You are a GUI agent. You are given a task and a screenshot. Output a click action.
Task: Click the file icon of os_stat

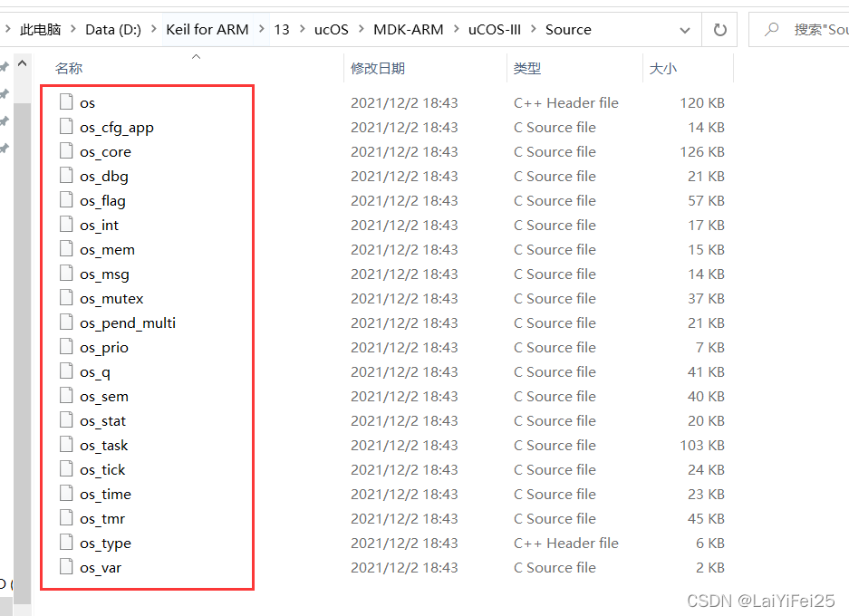(66, 419)
